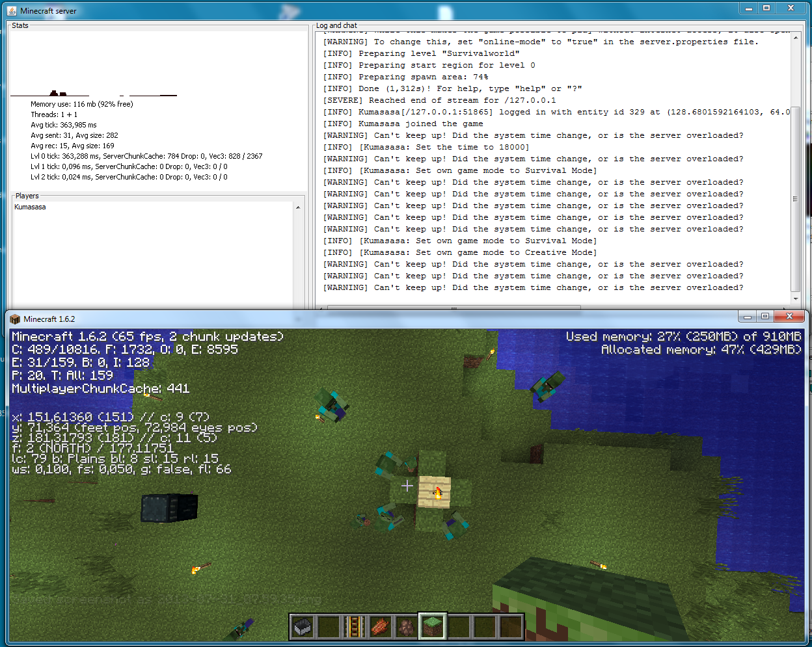Click the "Lvl 1 tick" stats line
The width and height of the screenshot is (812, 647).
click(129, 166)
